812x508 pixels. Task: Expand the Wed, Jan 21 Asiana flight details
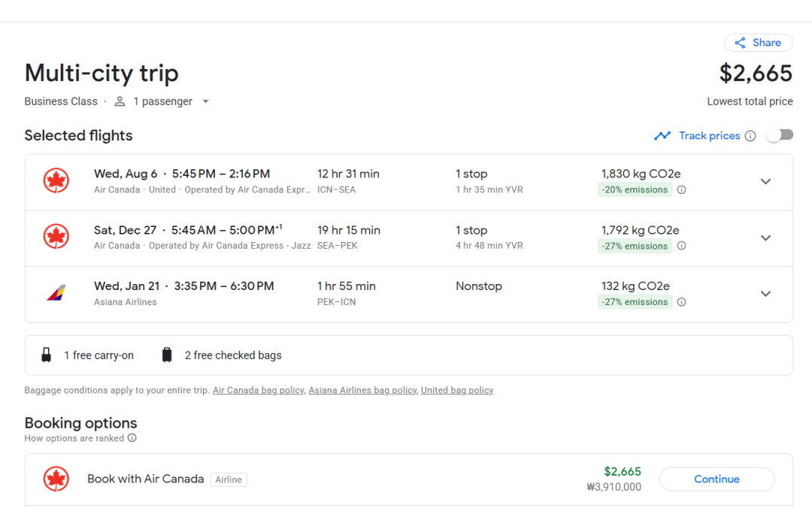765,294
